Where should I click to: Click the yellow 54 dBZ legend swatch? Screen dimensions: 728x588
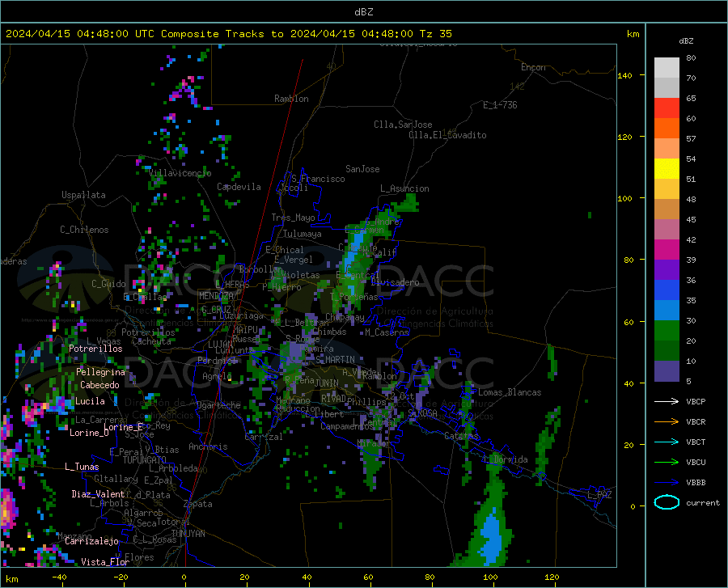point(667,168)
